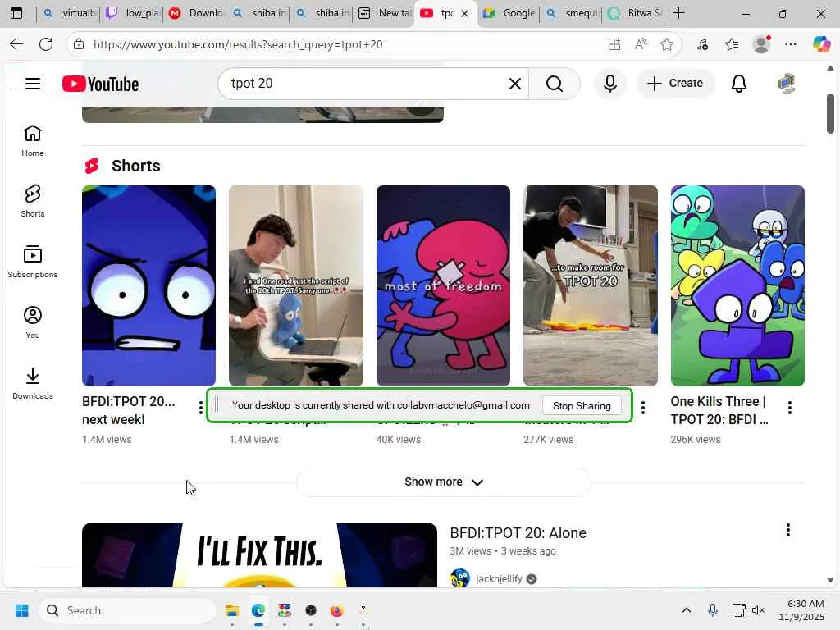
Task: Clear the search box with the X icon
Action: (515, 84)
